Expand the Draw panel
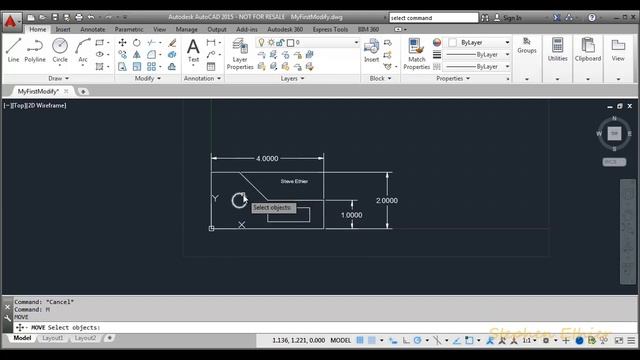 click(x=59, y=78)
